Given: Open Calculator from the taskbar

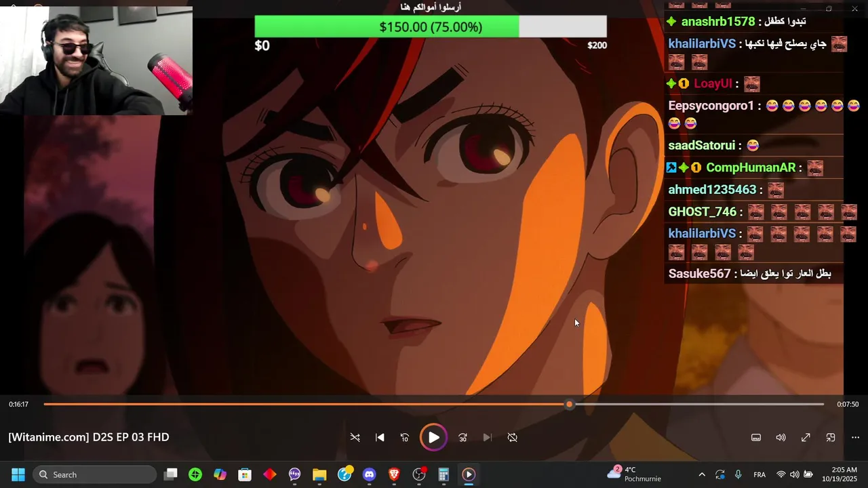Looking at the screenshot, I should [x=443, y=474].
